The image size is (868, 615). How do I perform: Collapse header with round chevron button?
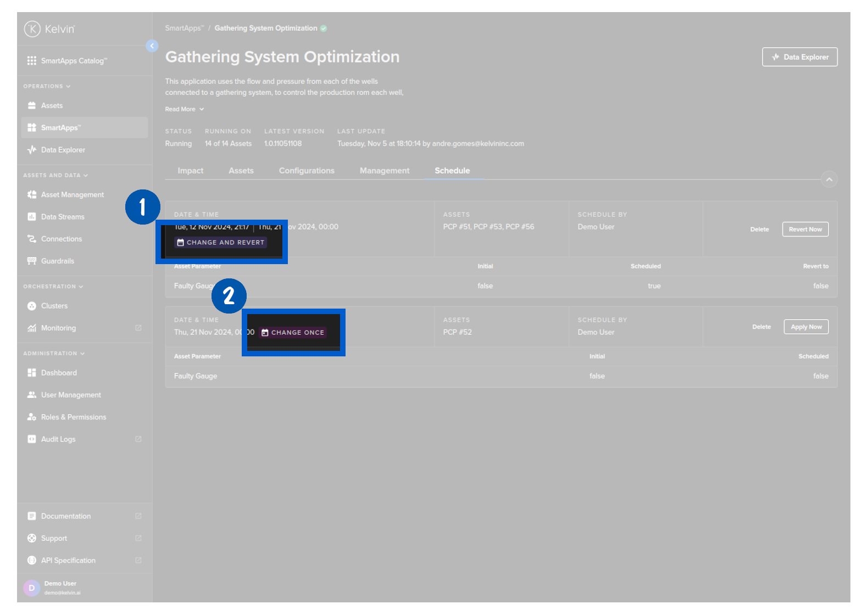(x=829, y=180)
